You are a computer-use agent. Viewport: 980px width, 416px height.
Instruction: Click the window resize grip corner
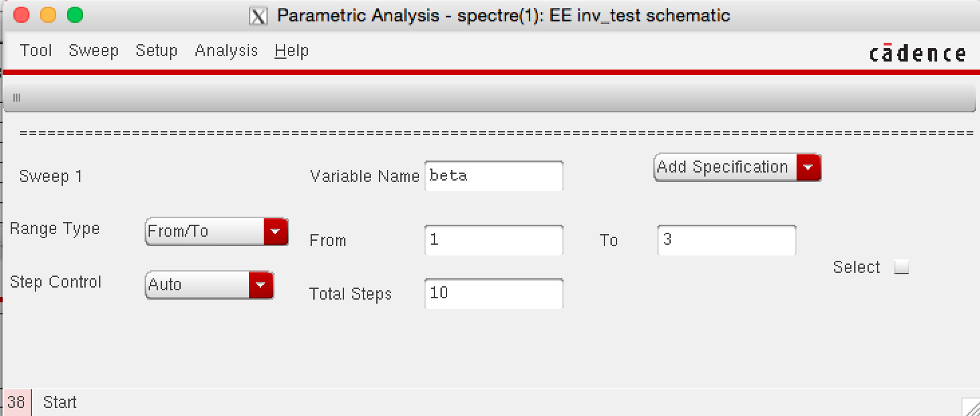point(971,407)
